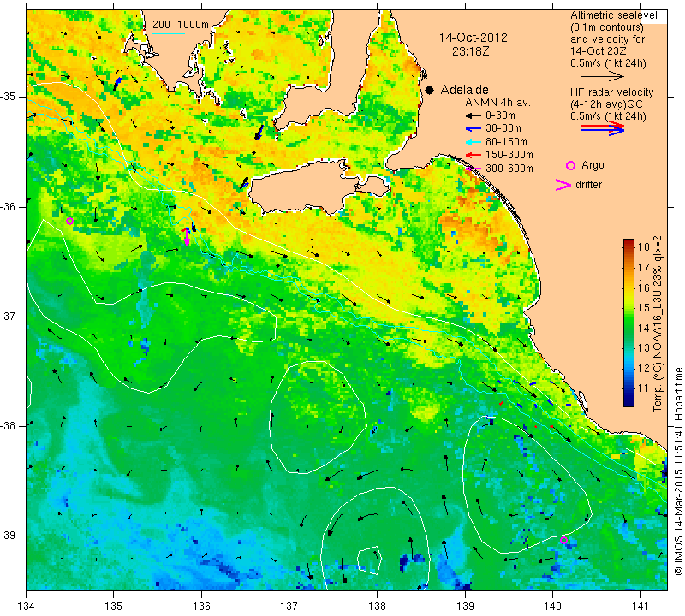The height and width of the screenshot is (616, 685).
Task: Click longitude label 141 on bottom axis
Action: click(640, 607)
